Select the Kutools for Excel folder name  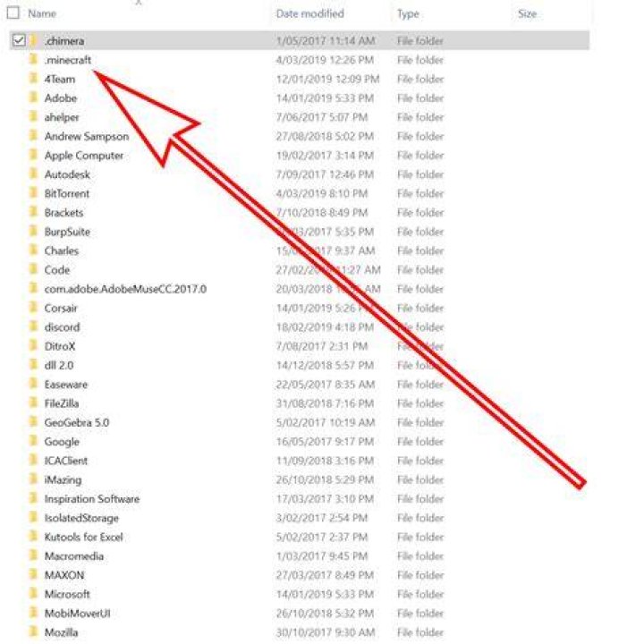[83, 538]
